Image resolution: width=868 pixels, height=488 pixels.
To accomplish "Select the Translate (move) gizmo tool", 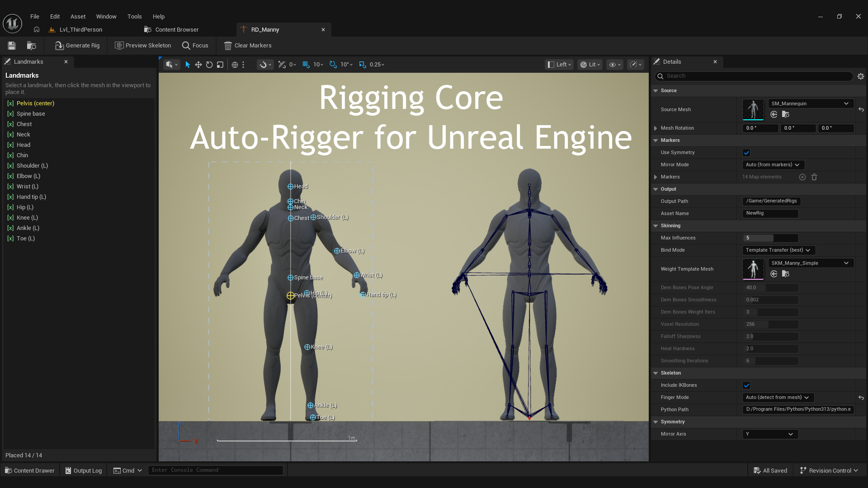I will [x=198, y=65].
